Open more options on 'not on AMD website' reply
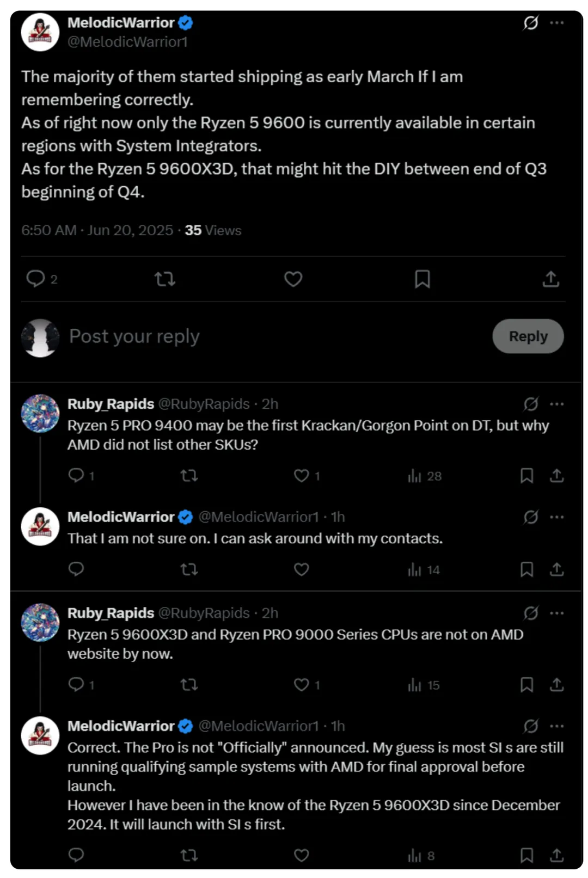 point(557,613)
